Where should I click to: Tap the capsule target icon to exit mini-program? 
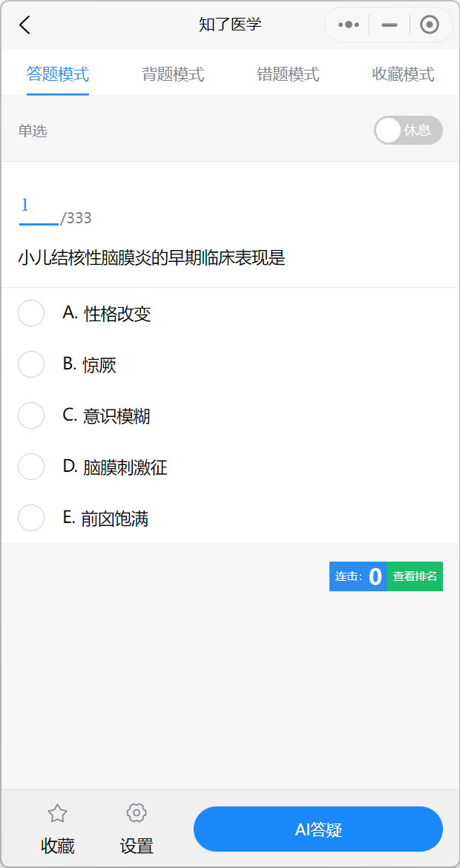(x=429, y=24)
